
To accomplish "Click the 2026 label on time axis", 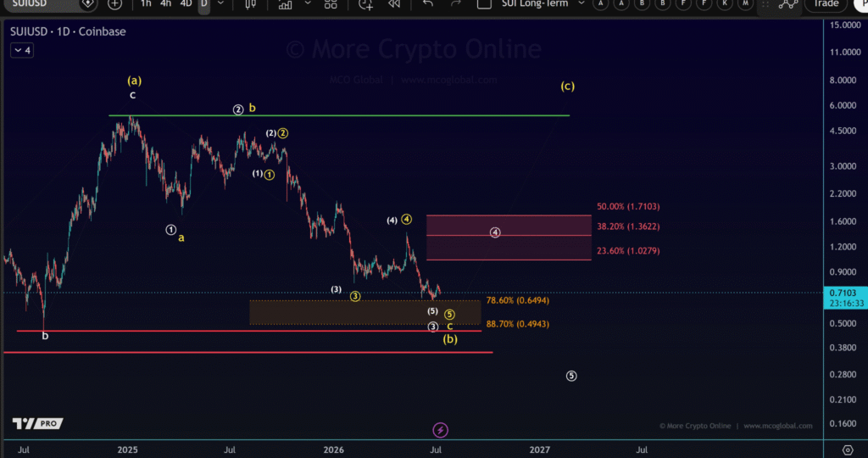I will [x=333, y=450].
